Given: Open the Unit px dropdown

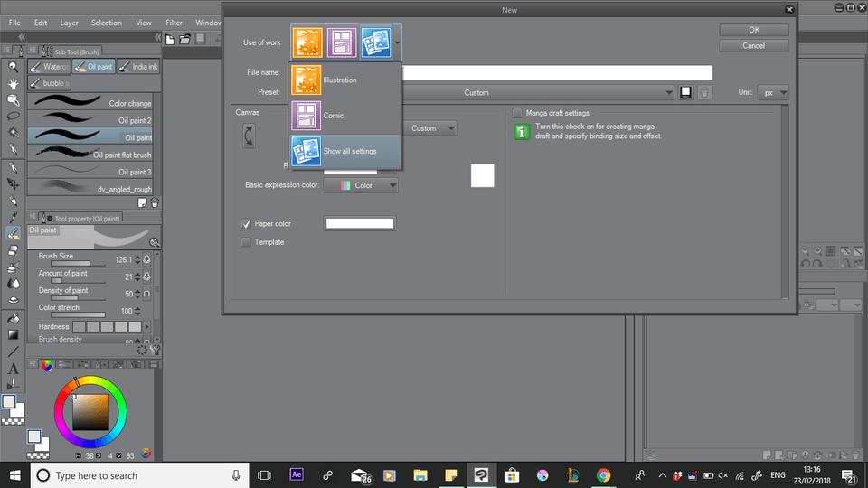Looking at the screenshot, I should click(773, 92).
